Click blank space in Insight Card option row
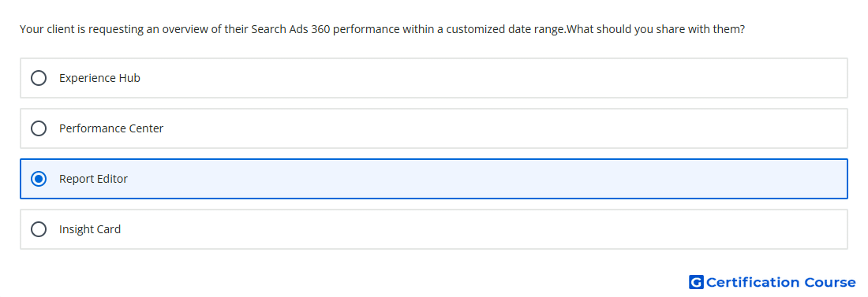This screenshot has width=868, height=297. tap(481, 229)
